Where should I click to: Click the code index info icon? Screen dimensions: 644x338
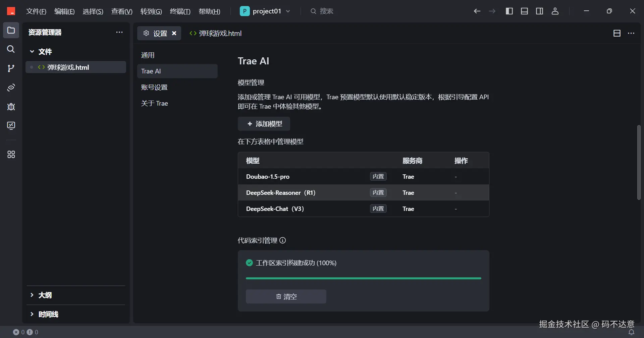click(x=283, y=240)
